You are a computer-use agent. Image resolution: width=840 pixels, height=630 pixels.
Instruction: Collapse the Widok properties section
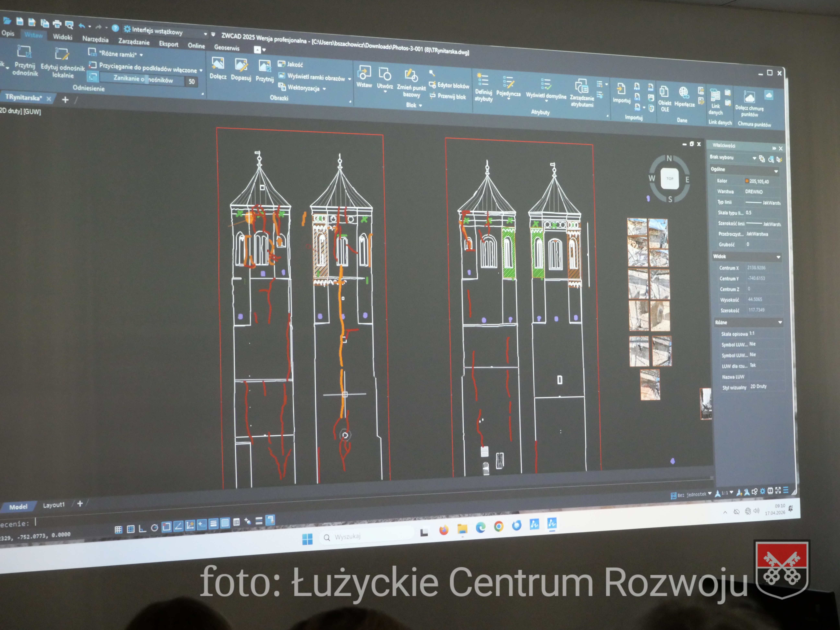(778, 257)
